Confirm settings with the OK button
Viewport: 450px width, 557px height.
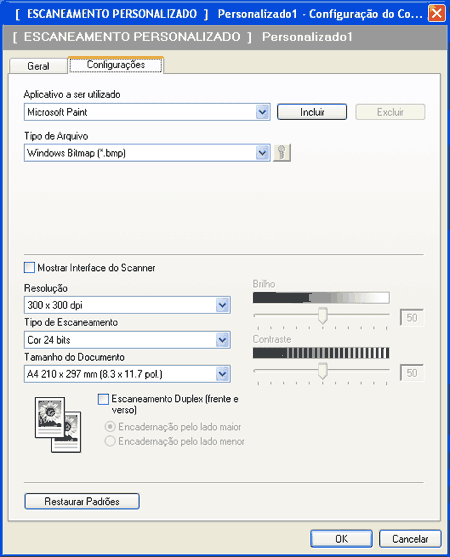341,539
